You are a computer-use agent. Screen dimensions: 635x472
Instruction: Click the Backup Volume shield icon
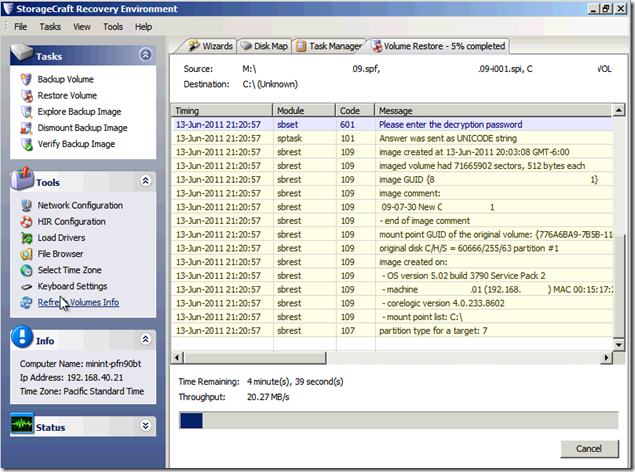[26, 79]
